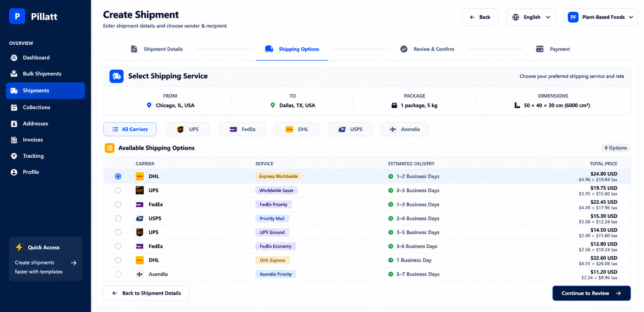Select the Asendia Priority radio button
The image size is (644, 312).
pyautogui.click(x=118, y=274)
